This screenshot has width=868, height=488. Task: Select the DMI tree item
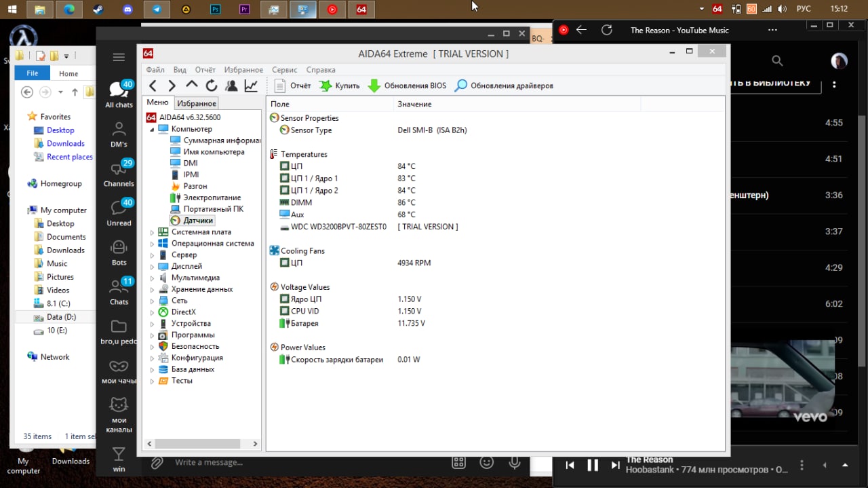(184, 164)
